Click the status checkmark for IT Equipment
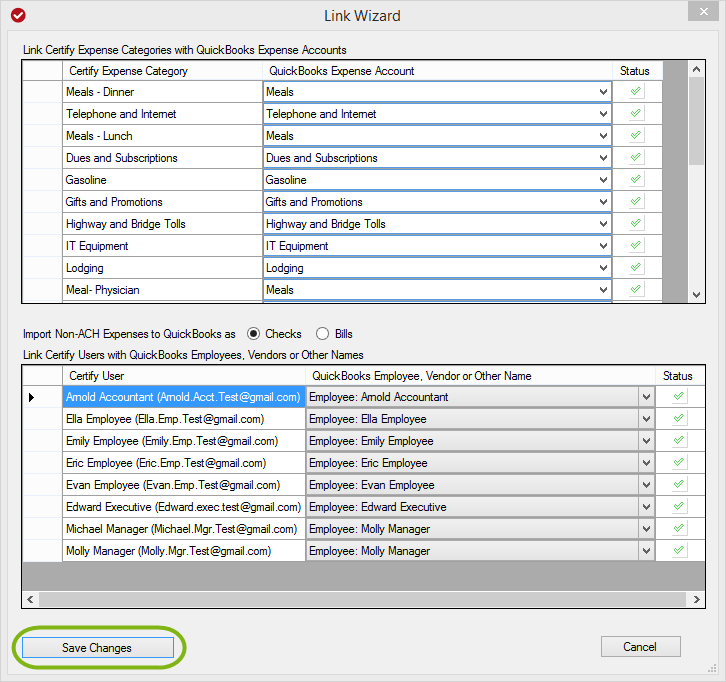726x682 pixels. pos(636,245)
